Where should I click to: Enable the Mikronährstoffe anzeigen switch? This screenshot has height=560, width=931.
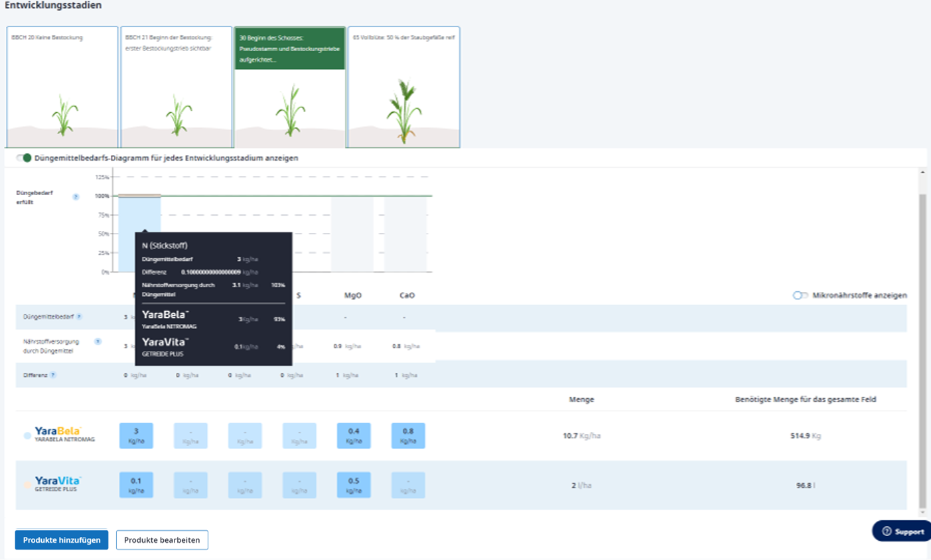pos(800,295)
